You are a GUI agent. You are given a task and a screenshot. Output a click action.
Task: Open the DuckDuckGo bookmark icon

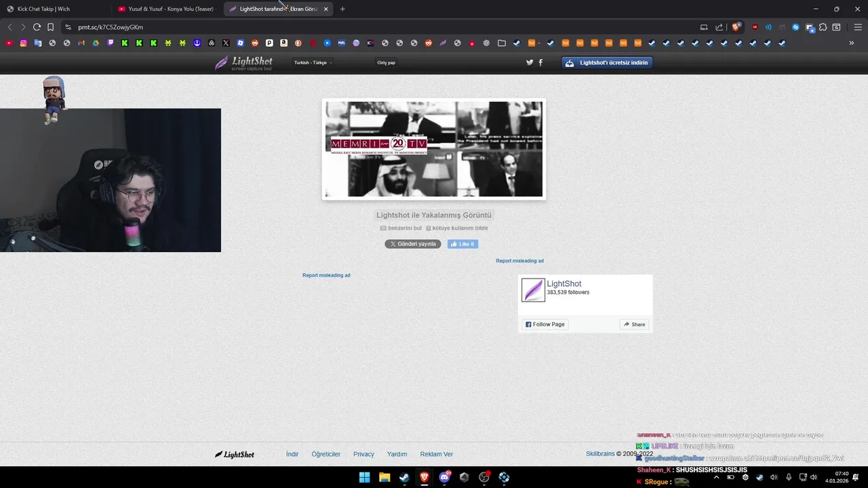[x=298, y=43]
